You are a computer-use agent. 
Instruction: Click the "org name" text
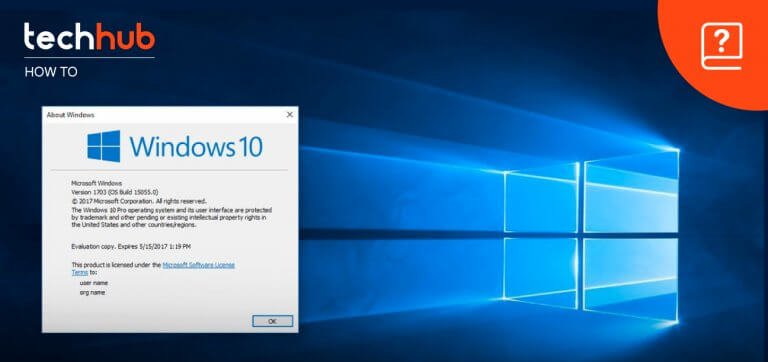click(92, 292)
